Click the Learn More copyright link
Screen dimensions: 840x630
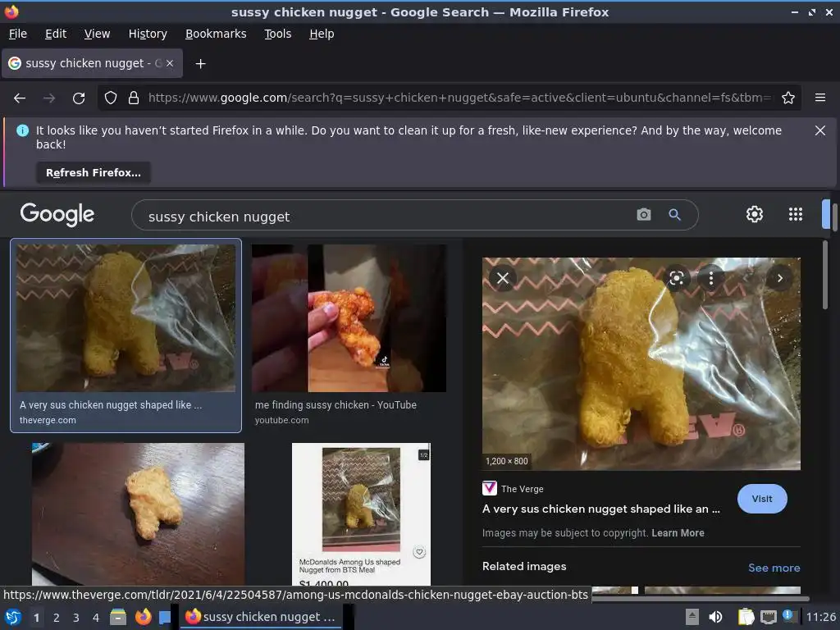(x=678, y=533)
